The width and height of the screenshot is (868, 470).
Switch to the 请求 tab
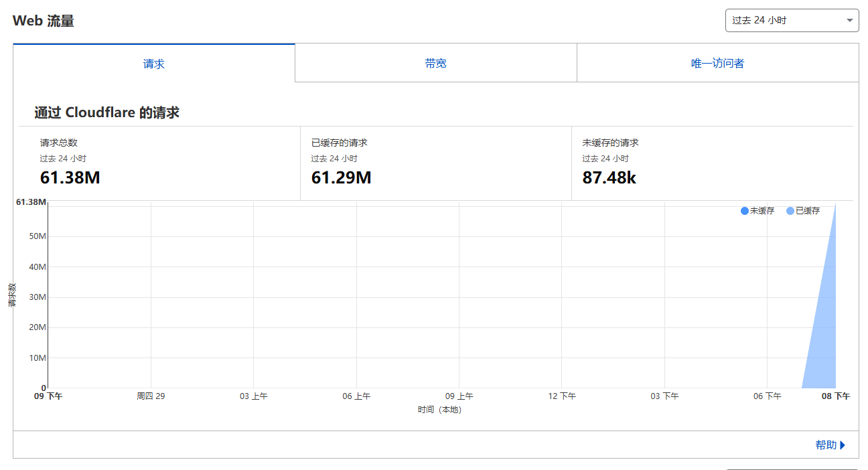pyautogui.click(x=153, y=64)
